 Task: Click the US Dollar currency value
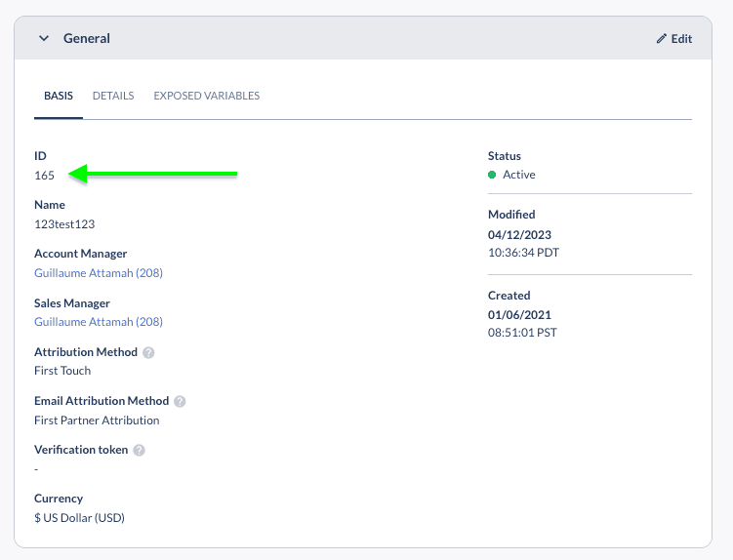pos(79,518)
